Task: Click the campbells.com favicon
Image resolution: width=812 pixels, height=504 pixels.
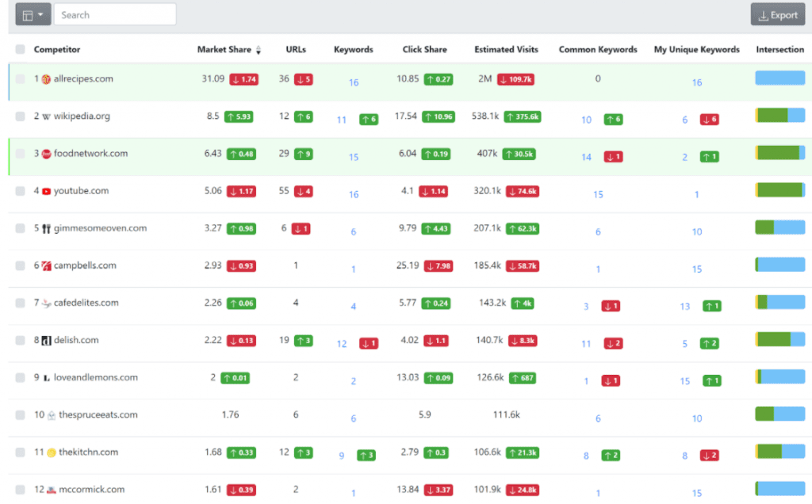Action: [x=46, y=266]
